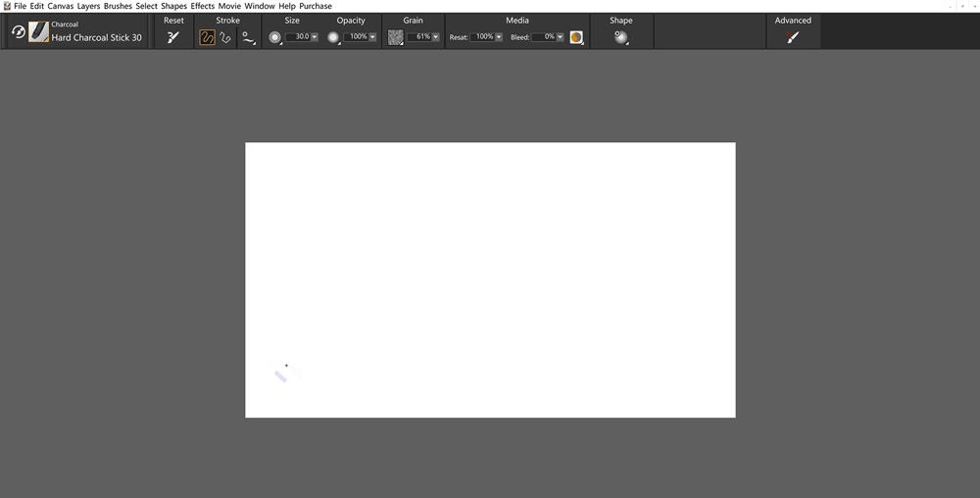Screen dimensions: 980x498
Task: Open the Brushes menu
Action: 118,6
